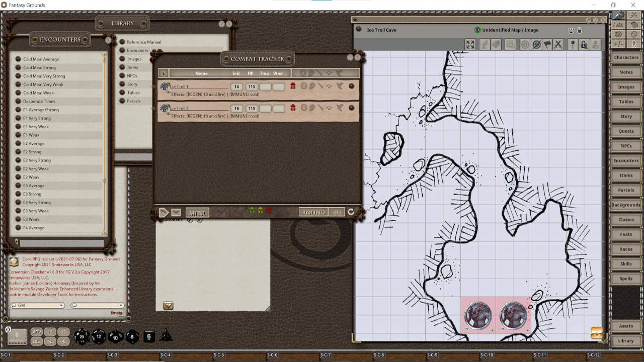Select the flag pointer tool above the map

pyautogui.click(x=546, y=44)
